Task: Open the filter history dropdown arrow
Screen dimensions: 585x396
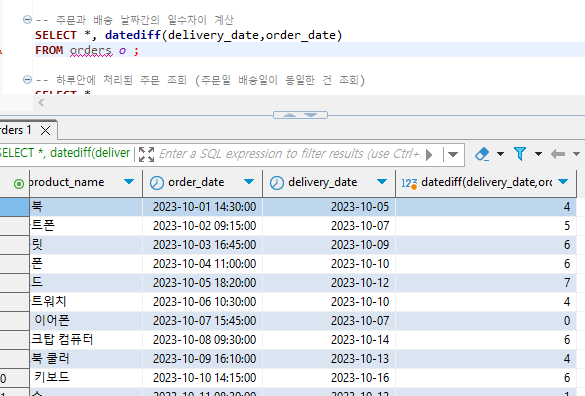Action: [x=453, y=154]
